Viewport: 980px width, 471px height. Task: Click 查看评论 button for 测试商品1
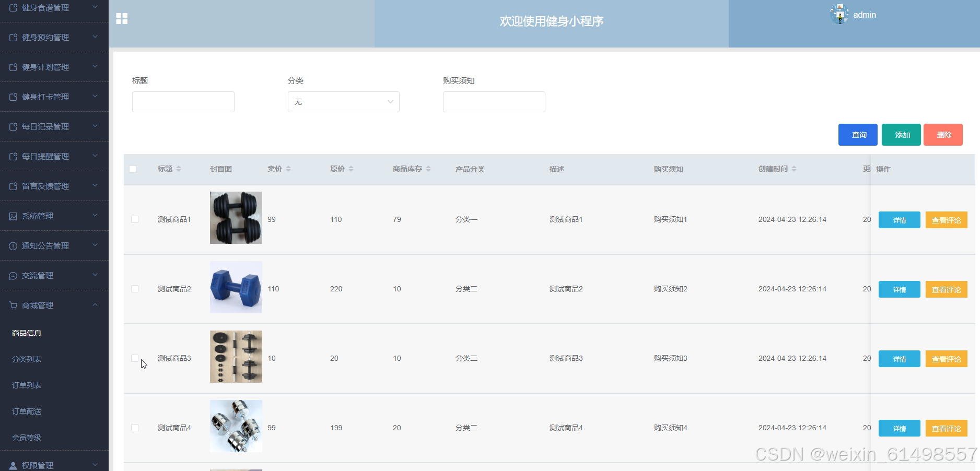click(947, 220)
